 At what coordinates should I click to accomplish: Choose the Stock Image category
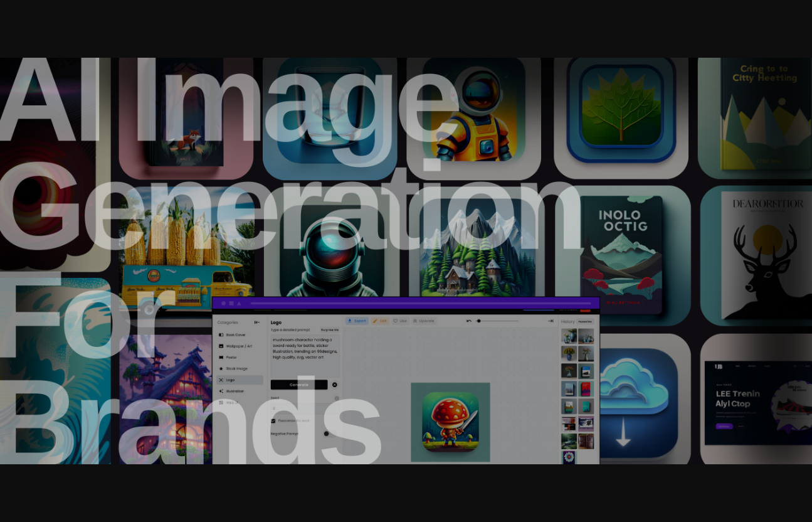point(236,369)
